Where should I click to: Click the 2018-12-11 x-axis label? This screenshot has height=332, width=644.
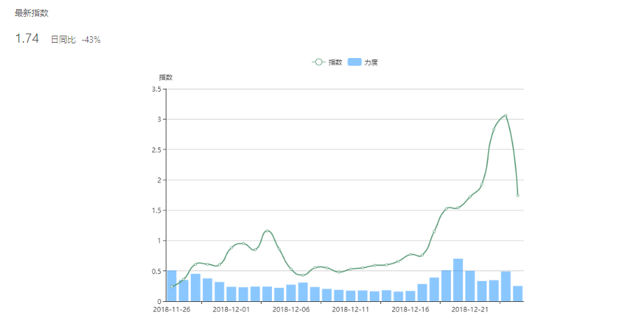click(x=350, y=309)
